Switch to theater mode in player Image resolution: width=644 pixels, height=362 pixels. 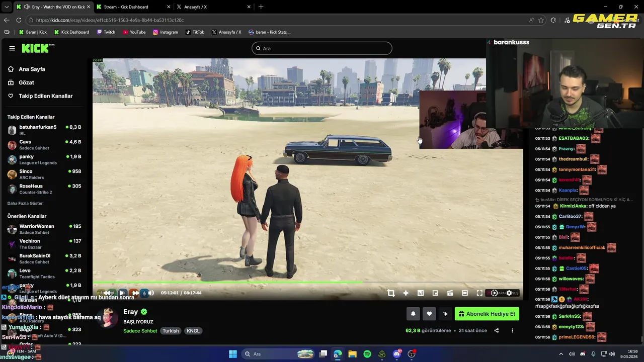click(465, 293)
